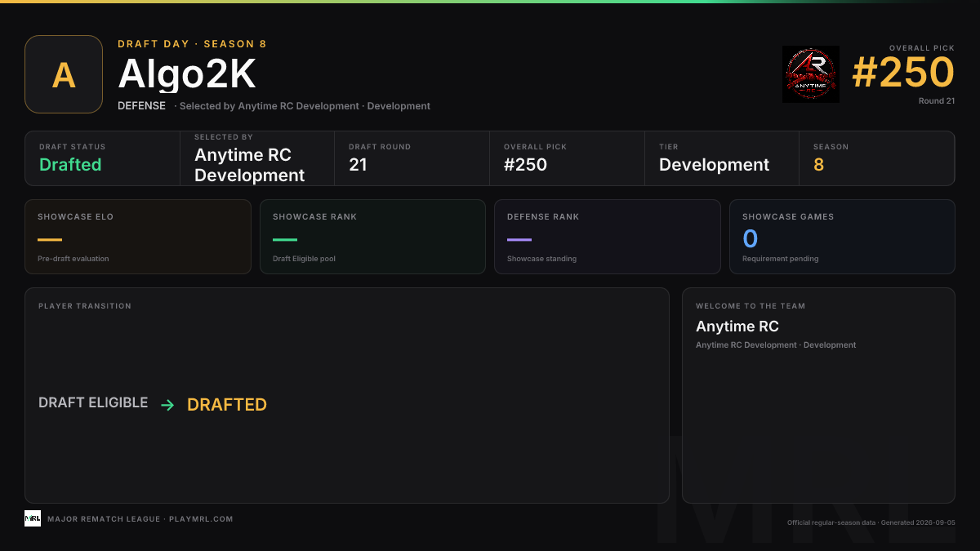This screenshot has height=551, width=980.
Task: Click the Showcase Games value 0
Action: (750, 239)
